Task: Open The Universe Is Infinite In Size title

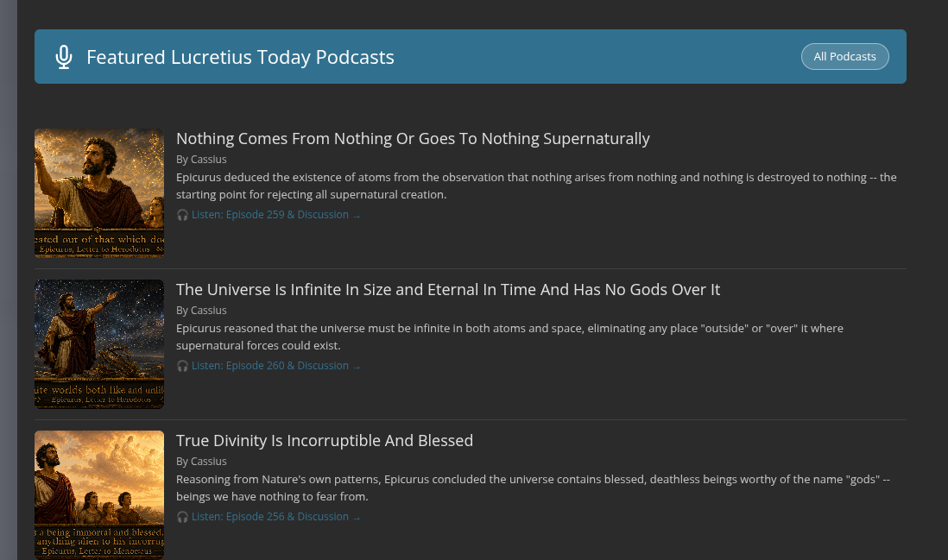Action: click(x=448, y=289)
